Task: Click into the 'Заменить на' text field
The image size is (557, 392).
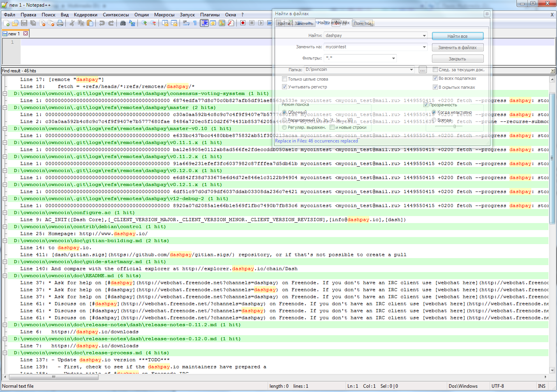Action: (x=372, y=47)
